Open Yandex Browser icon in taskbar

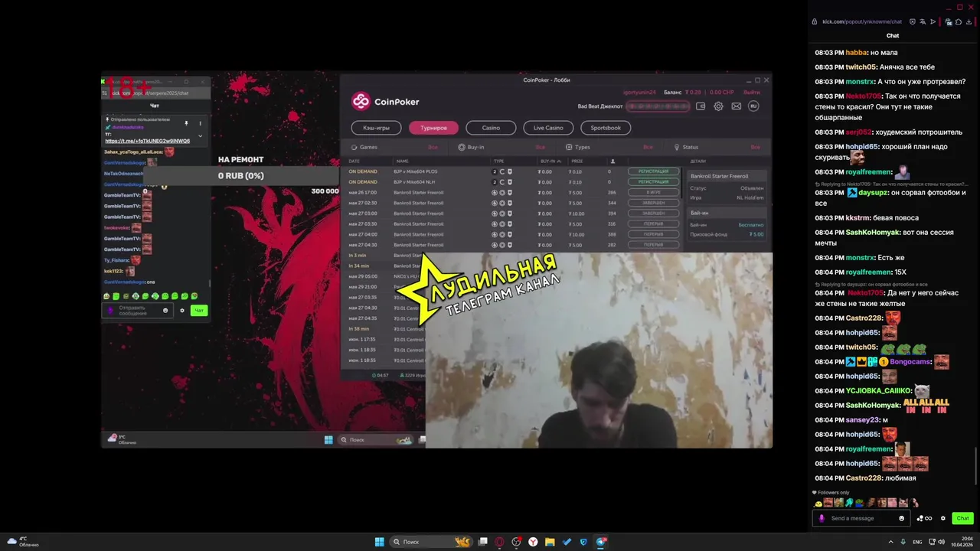[x=533, y=542]
